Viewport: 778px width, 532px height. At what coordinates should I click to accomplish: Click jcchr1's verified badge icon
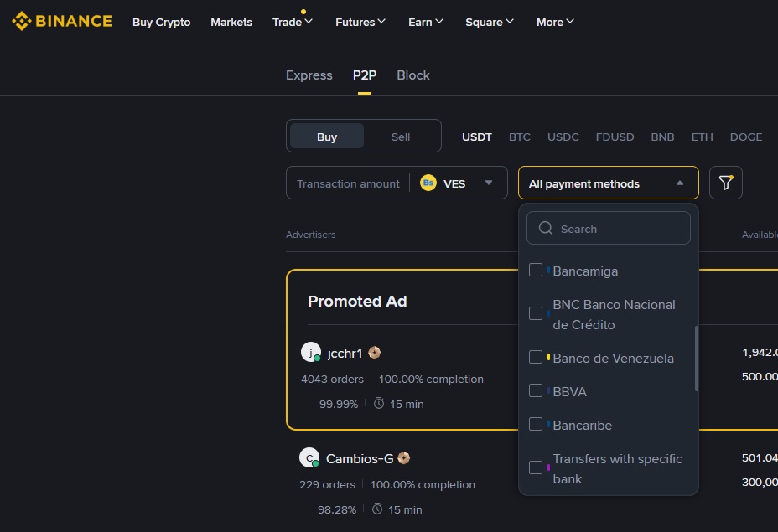(374, 353)
